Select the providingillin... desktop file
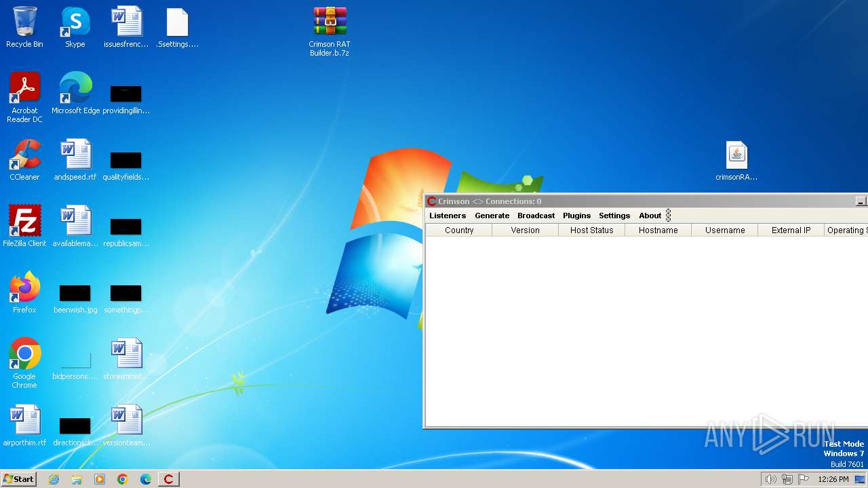This screenshot has height=488, width=868. coord(126,99)
